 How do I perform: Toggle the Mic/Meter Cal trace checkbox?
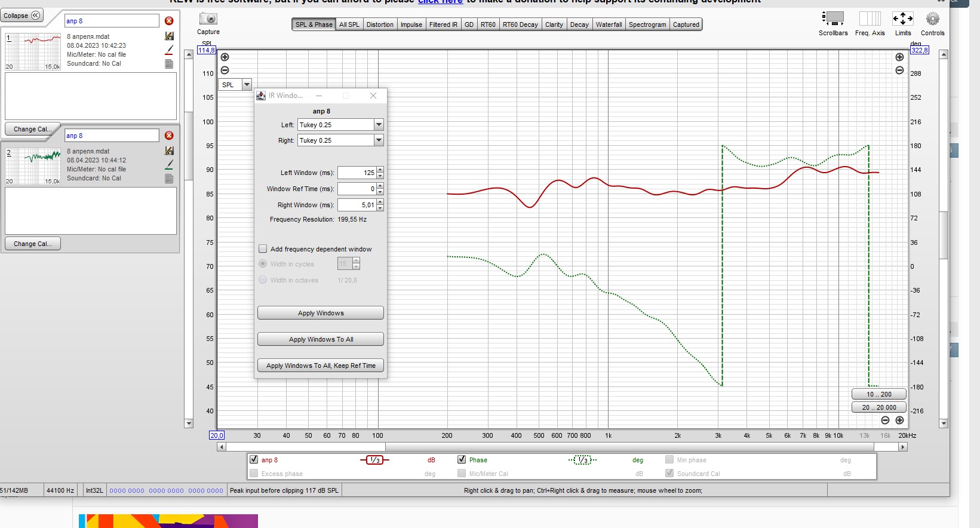(462, 473)
